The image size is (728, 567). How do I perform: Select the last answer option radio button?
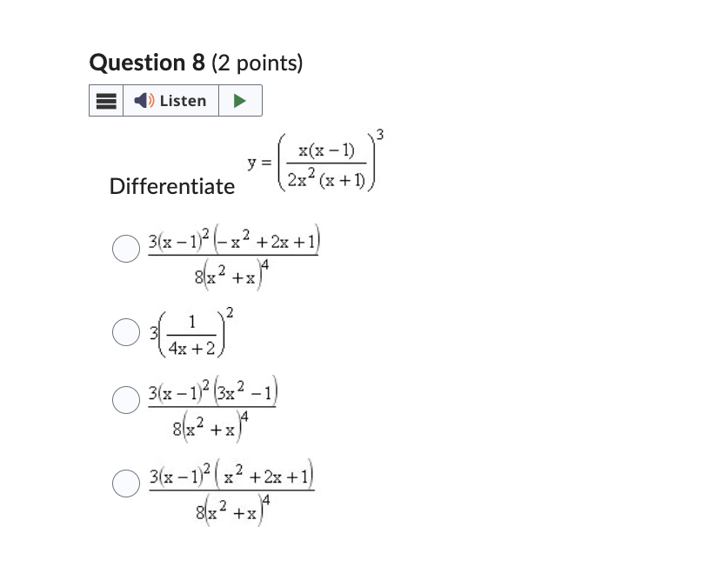tap(125, 484)
